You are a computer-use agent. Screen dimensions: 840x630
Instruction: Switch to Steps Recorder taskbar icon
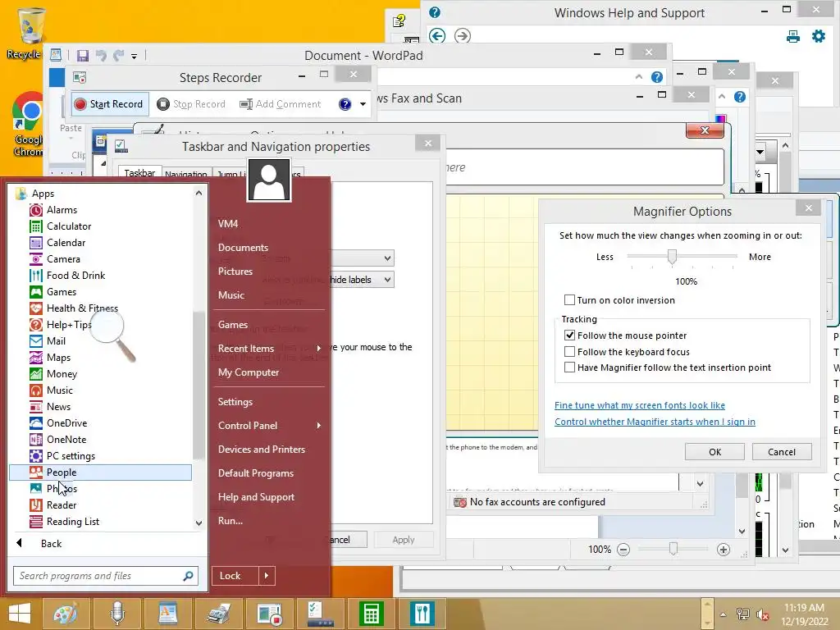coord(269,614)
